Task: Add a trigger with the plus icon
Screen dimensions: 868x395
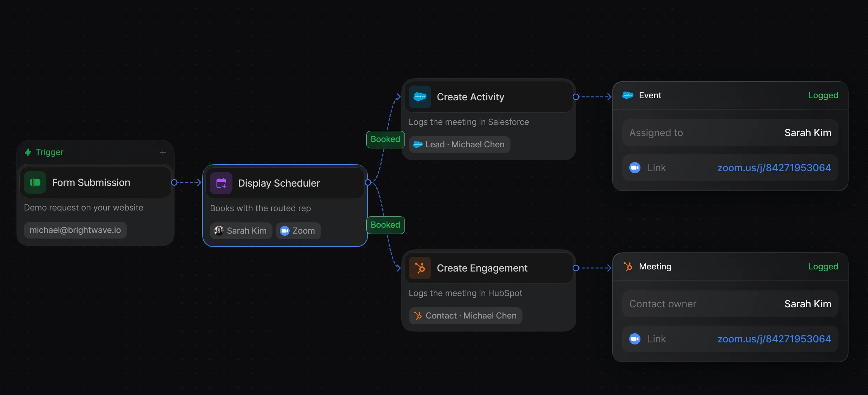Action: [x=163, y=152]
